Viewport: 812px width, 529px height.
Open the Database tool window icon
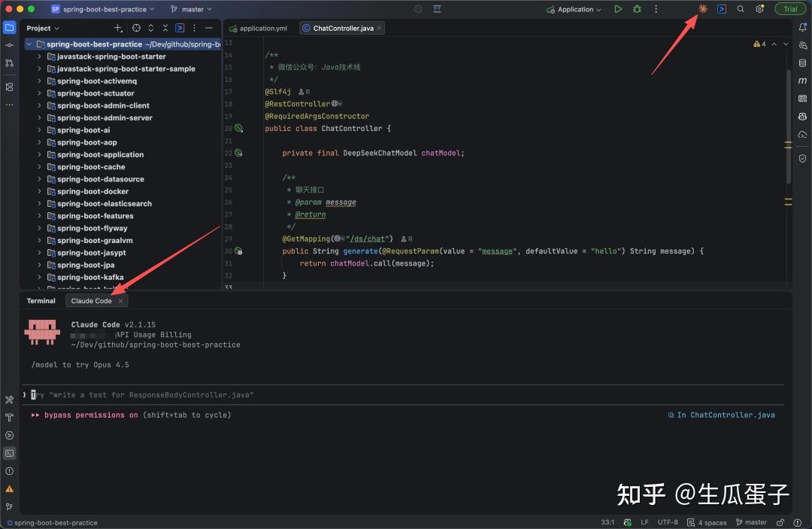coord(802,62)
